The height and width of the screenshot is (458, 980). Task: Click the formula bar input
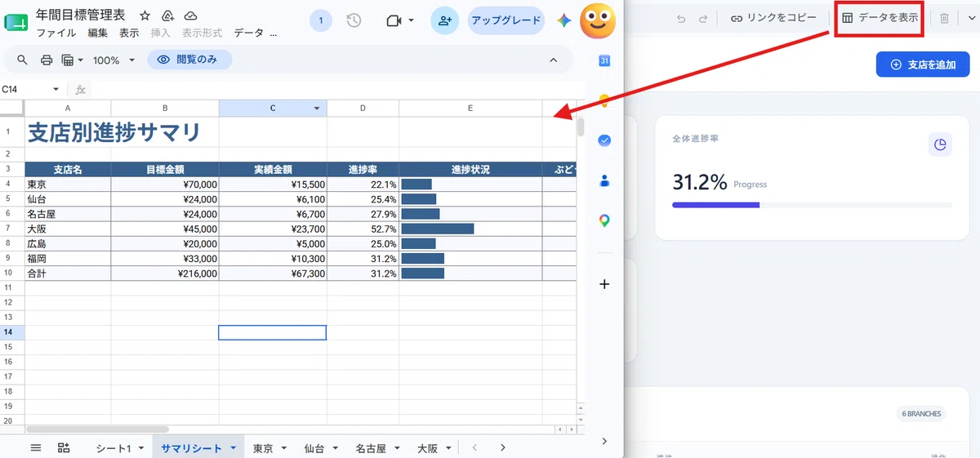(x=335, y=89)
